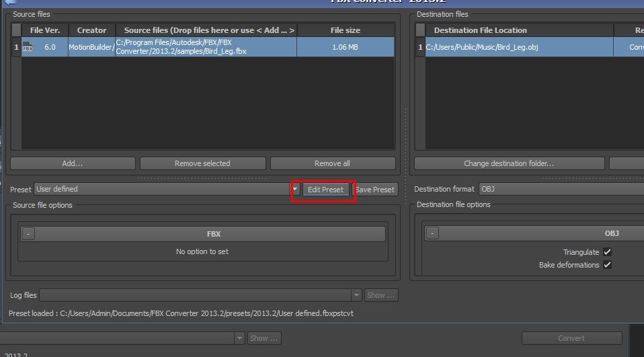Click the MotionBuilder creator cell
Screen dimensions: 644x357
[x=91, y=47]
